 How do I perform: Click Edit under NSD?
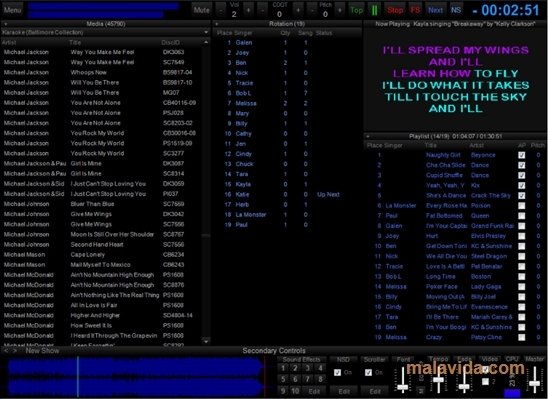344,391
